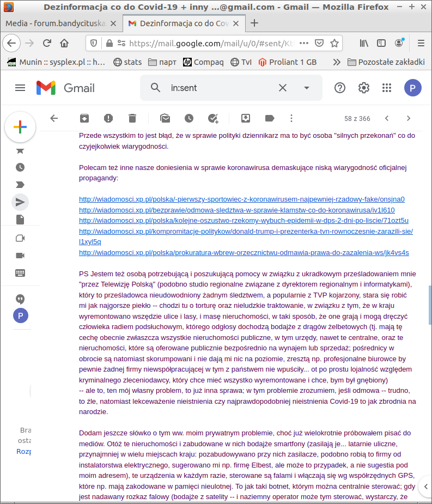Open Compaq bookmark

[203, 62]
